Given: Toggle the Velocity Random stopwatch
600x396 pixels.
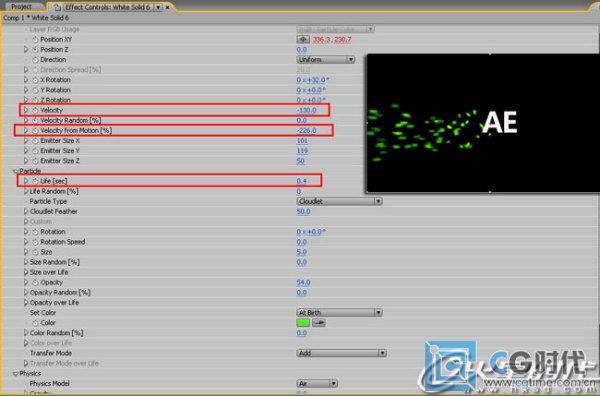Looking at the screenshot, I should pyautogui.click(x=35, y=121).
